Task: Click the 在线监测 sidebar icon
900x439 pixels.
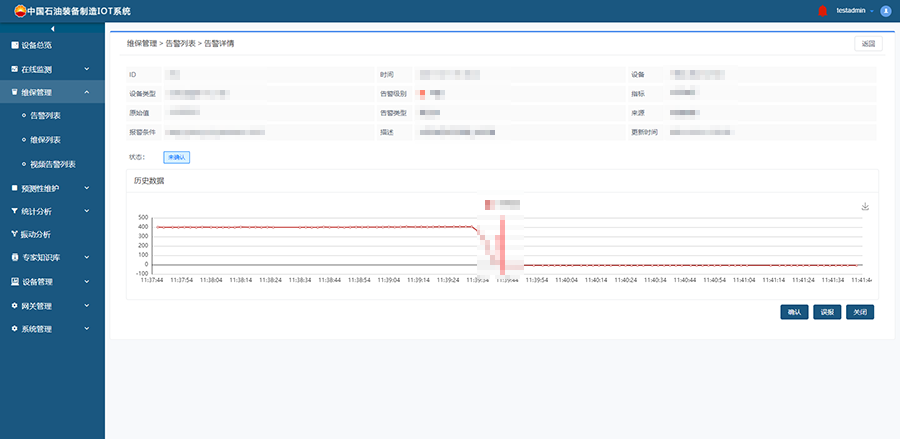Action: pyautogui.click(x=15, y=69)
